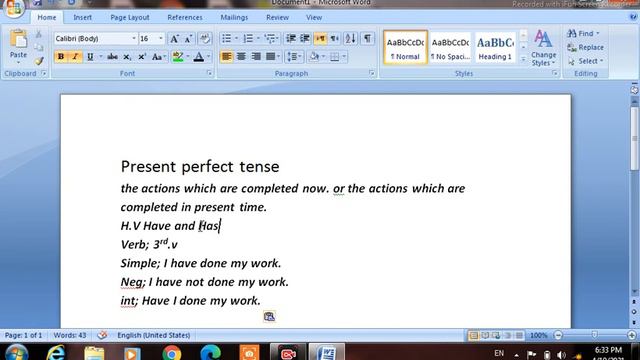
Task: Click the Words: 43 status
Action: 70,335
